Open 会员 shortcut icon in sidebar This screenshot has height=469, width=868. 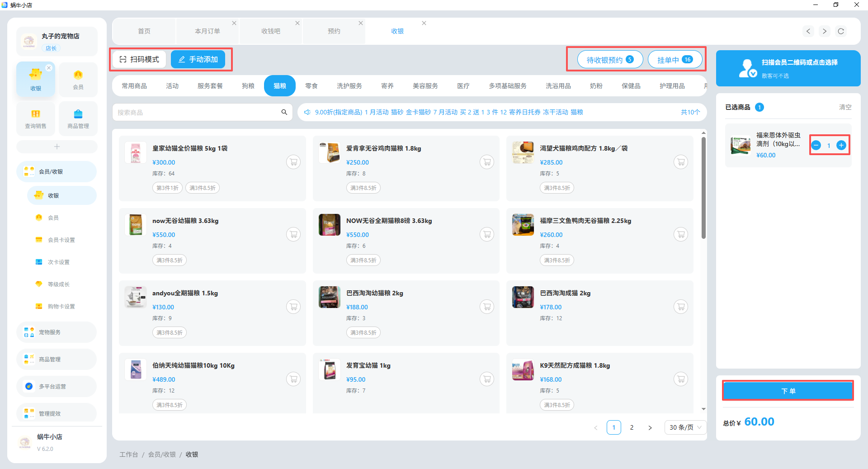(x=78, y=79)
